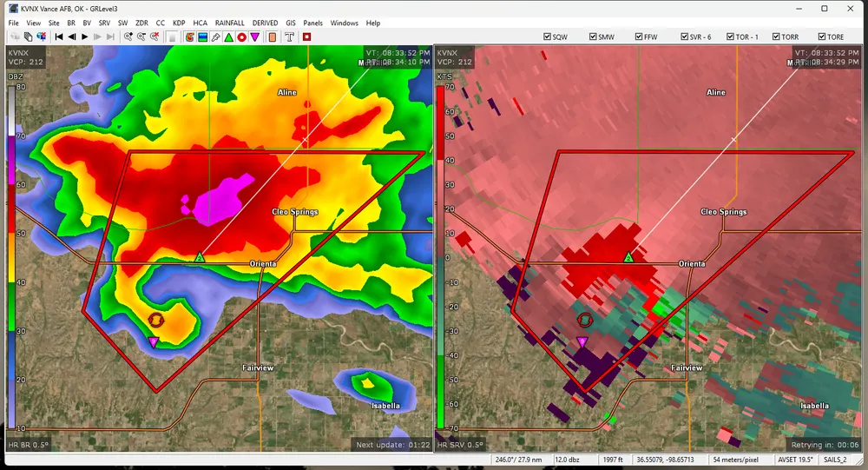This screenshot has width=868, height=470.
Task: Click green triangle hail icon in toolbar
Action: tap(228, 37)
